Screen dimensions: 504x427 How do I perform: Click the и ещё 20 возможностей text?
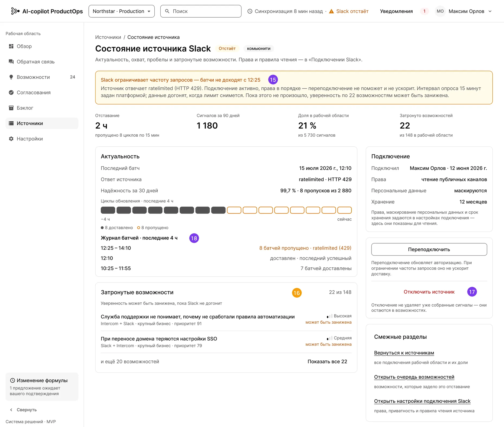pyautogui.click(x=130, y=362)
